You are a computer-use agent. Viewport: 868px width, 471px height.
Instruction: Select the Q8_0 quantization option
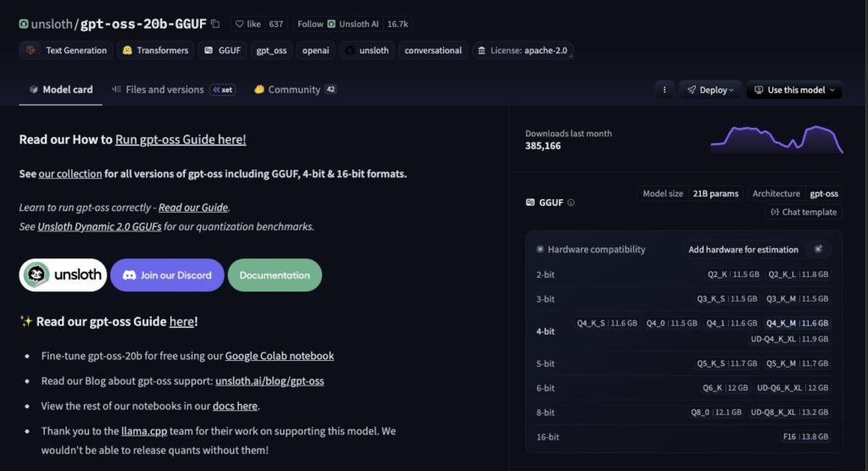(x=716, y=412)
